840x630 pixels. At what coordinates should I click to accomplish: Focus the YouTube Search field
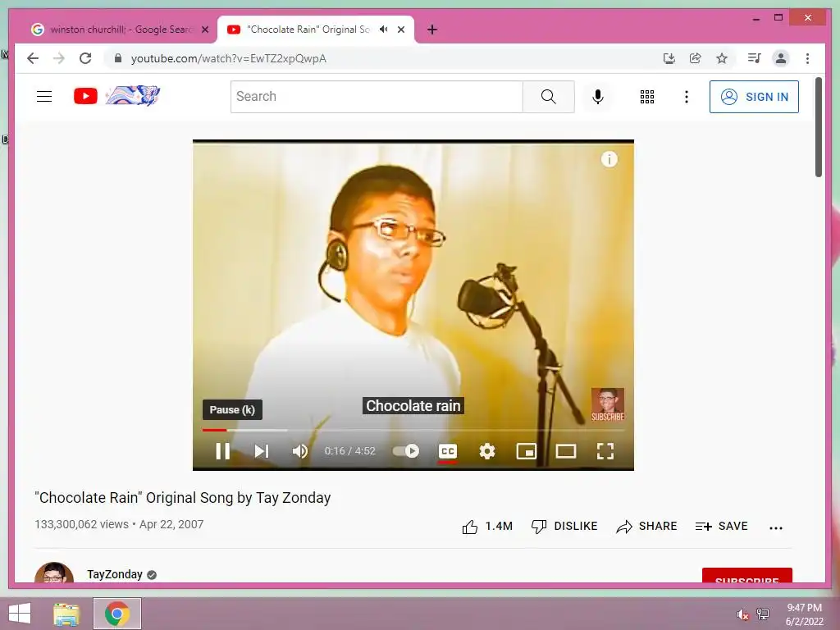[377, 97]
